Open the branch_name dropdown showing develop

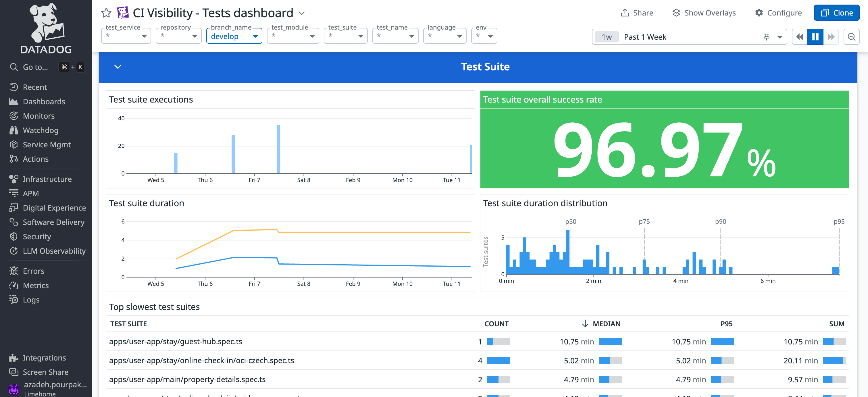pos(234,36)
